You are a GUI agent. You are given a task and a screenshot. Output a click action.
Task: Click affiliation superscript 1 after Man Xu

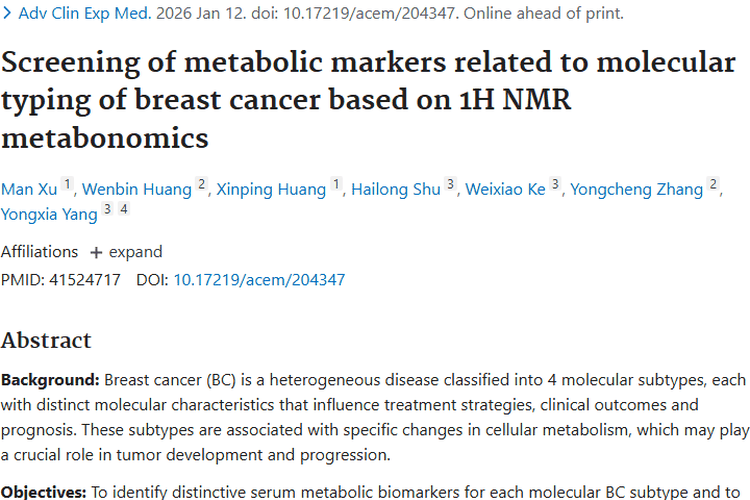(x=67, y=184)
